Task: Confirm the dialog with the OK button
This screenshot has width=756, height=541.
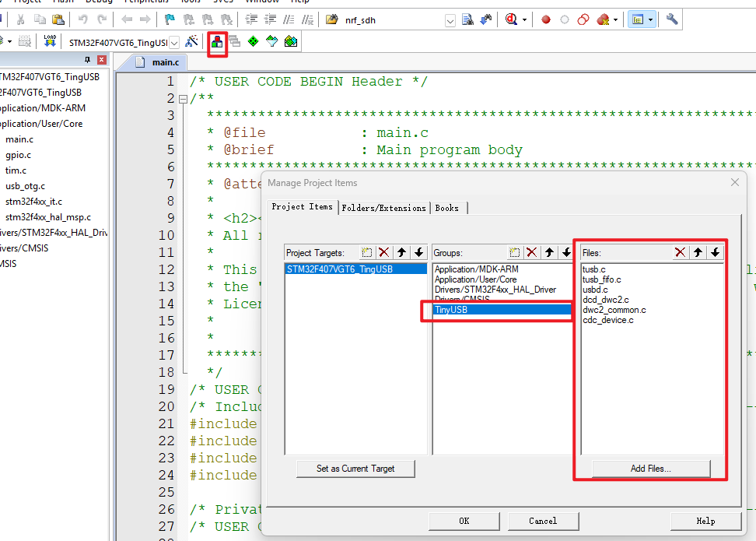Action: click(464, 522)
